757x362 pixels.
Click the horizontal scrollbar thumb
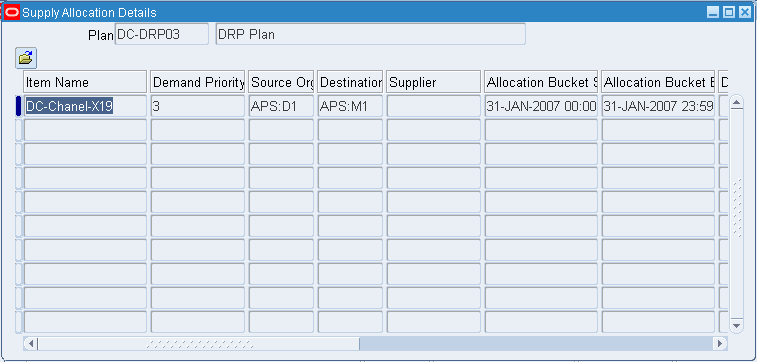199,344
